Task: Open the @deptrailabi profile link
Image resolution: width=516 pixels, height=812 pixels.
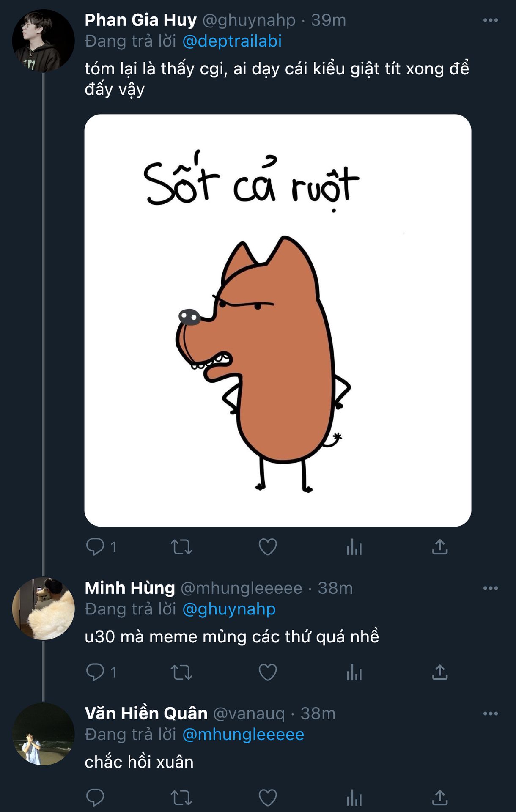Action: pyautogui.click(x=232, y=41)
